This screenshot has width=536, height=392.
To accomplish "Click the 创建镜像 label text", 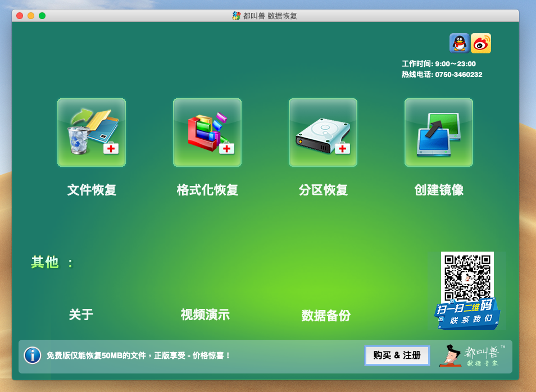I will pyautogui.click(x=439, y=190).
